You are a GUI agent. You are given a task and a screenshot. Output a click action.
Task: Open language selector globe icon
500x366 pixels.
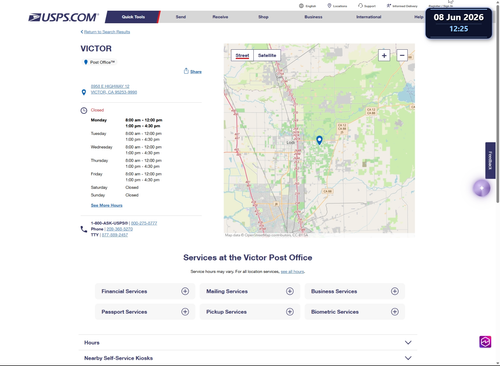pyautogui.click(x=301, y=6)
